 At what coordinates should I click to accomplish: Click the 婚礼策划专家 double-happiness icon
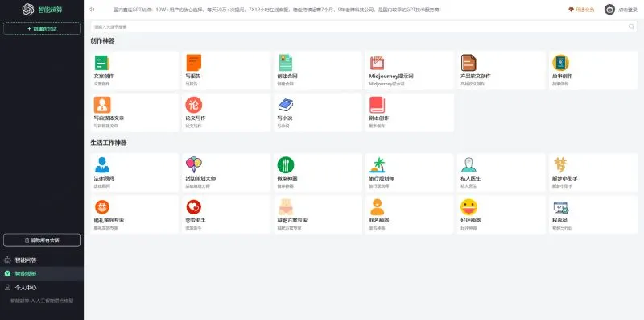102,207
